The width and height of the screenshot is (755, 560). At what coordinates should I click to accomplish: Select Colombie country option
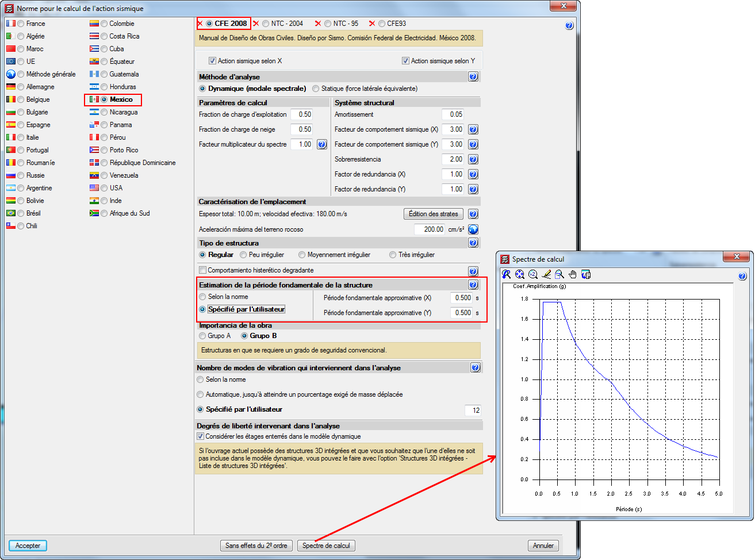[104, 24]
